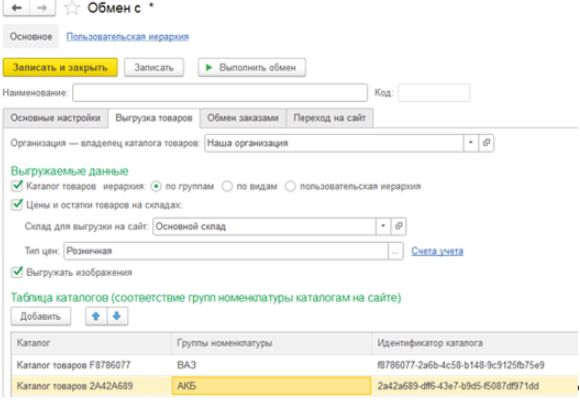Move catalog row up with blue arrow

pyautogui.click(x=96, y=316)
